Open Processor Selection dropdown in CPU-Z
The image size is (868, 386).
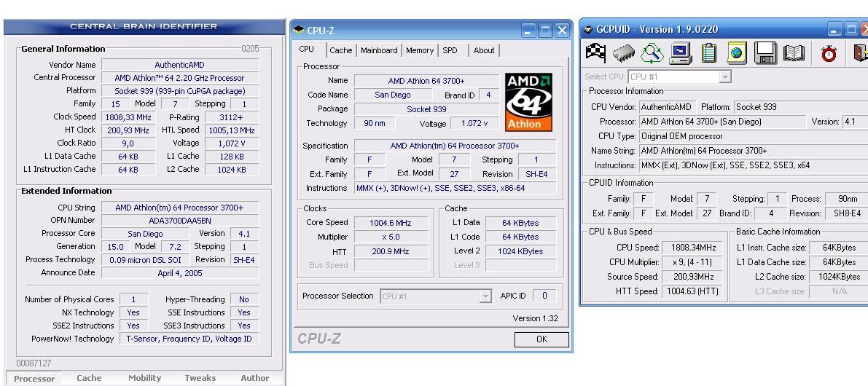point(485,296)
